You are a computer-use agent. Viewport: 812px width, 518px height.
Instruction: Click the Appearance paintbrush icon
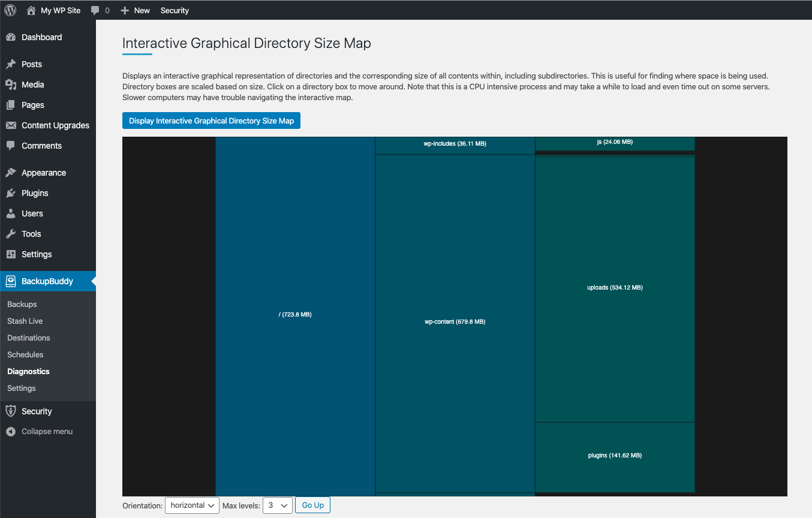[11, 173]
